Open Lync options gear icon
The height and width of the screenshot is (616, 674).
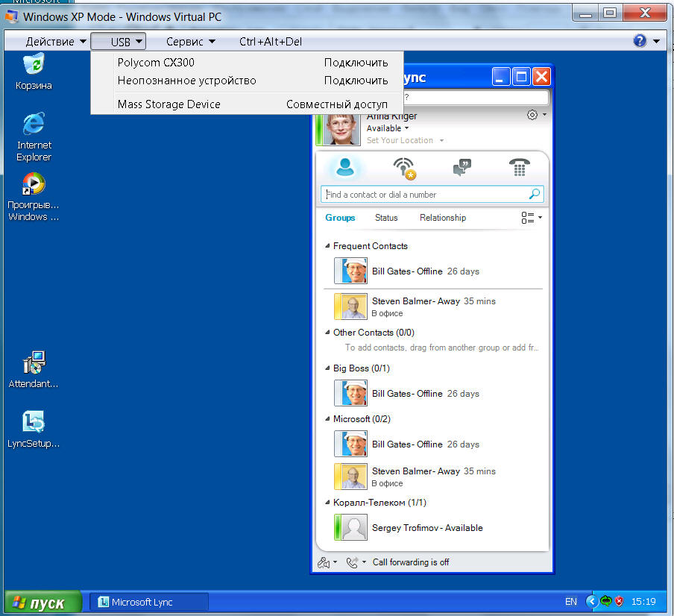tap(532, 115)
